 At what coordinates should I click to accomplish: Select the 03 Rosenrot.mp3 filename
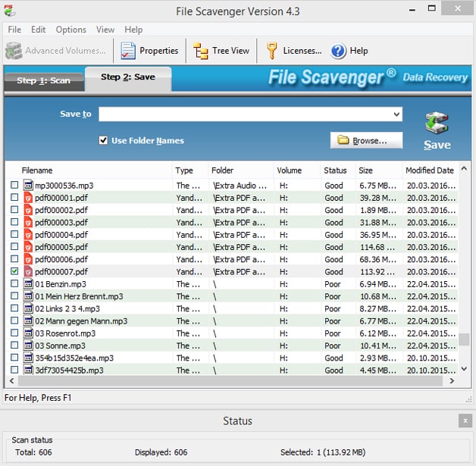tap(65, 333)
